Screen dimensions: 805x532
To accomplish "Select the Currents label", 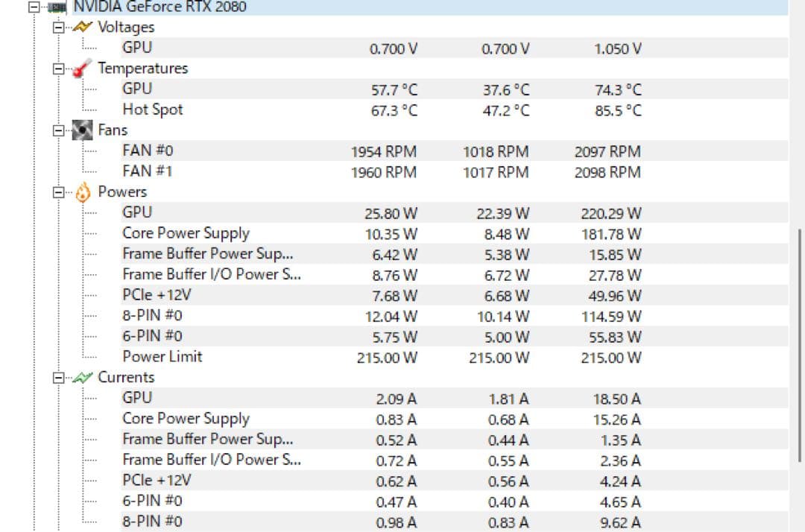I will [126, 377].
